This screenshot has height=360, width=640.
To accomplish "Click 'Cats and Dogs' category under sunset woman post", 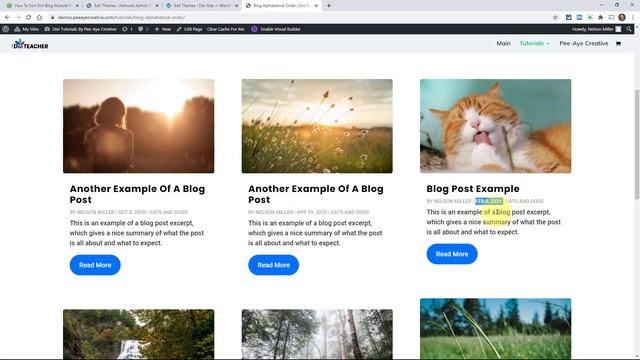I will pyautogui.click(x=169, y=212).
